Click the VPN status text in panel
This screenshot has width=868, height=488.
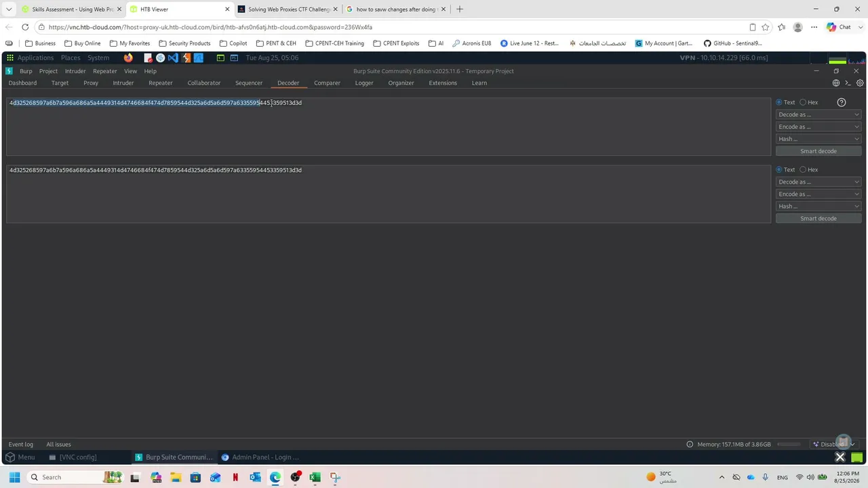(724, 58)
